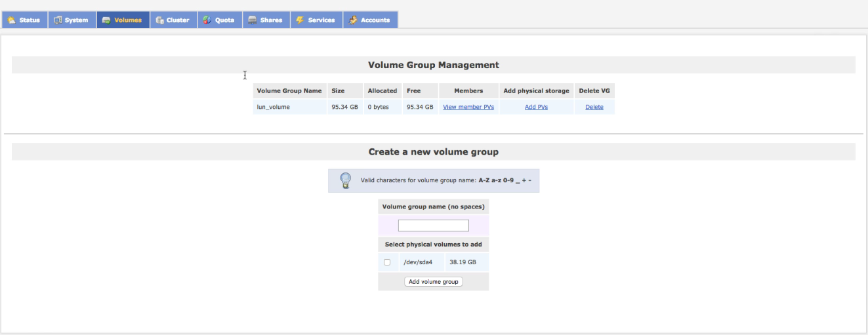Select the Shares tab
This screenshot has height=335, width=868.
(266, 20)
